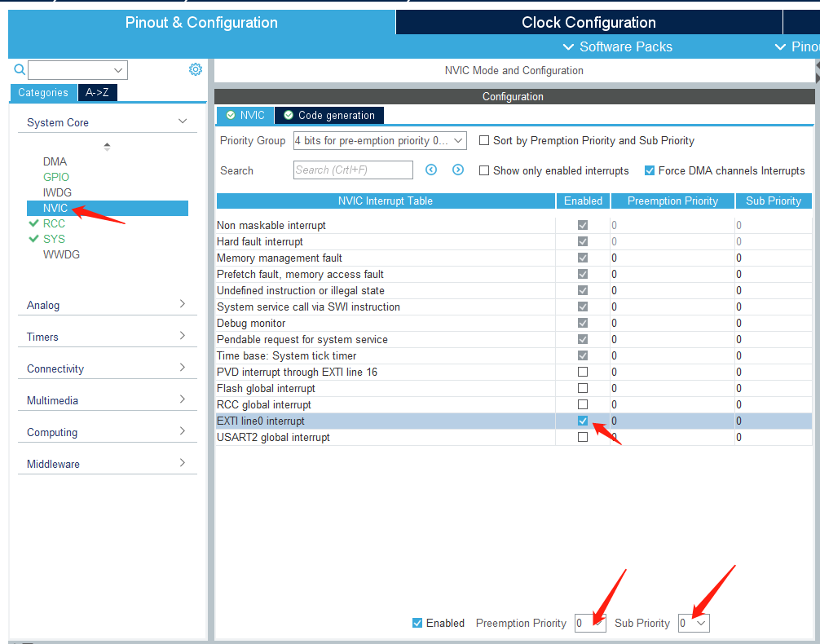The width and height of the screenshot is (820, 644).
Task: Click the Enabled column header
Action: (583, 201)
